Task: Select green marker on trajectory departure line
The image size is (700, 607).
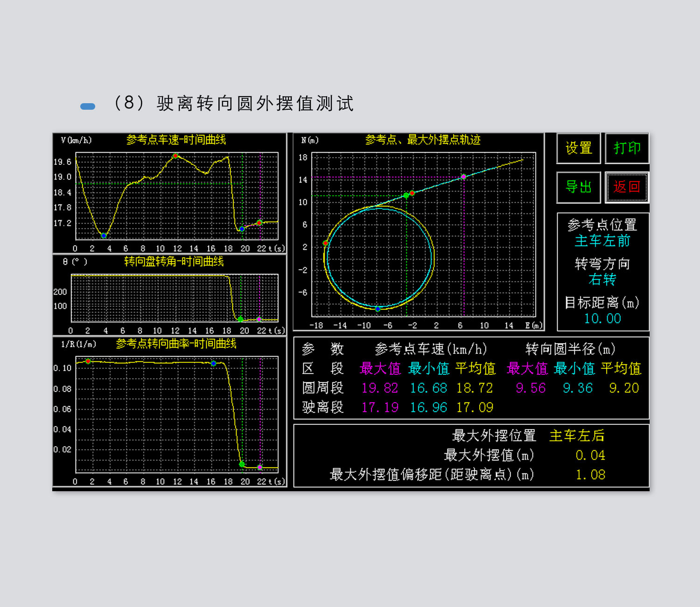Action: click(406, 195)
